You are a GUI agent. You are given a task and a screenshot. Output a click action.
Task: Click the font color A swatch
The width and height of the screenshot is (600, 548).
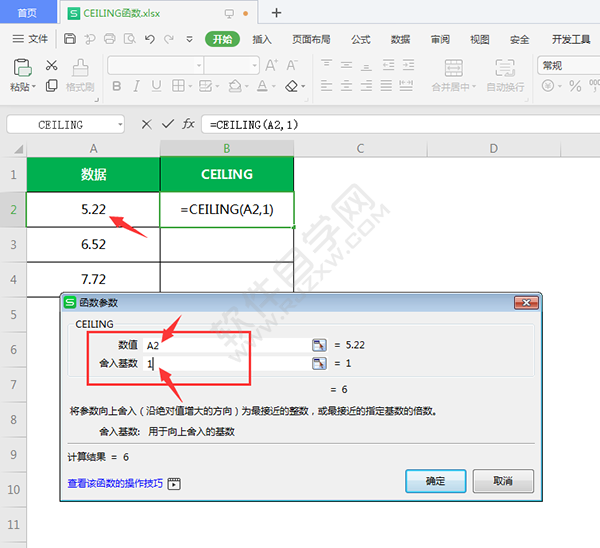(x=262, y=86)
